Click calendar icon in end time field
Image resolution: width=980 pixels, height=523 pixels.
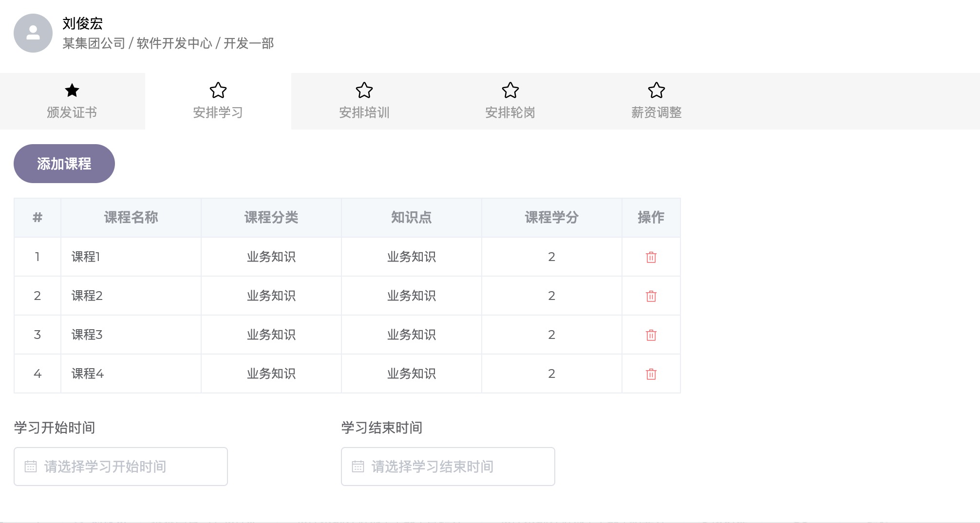(358, 467)
